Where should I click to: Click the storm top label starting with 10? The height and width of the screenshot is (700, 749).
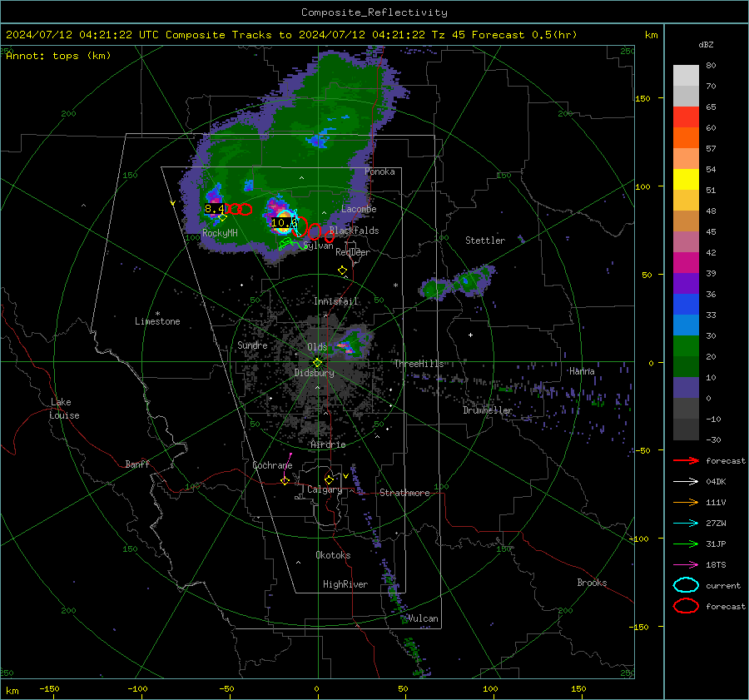click(284, 223)
